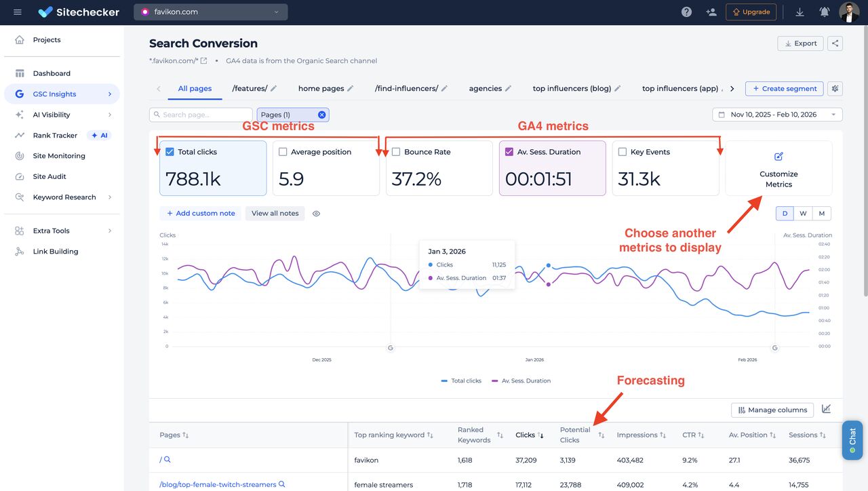This screenshot has height=491, width=868.
Task: Enable the Average position checkbox
Action: tap(283, 152)
